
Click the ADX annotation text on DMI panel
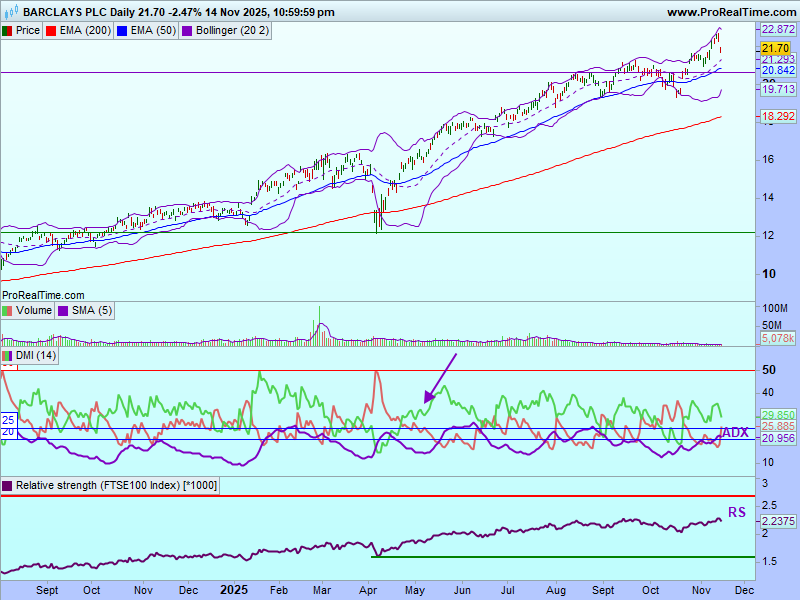tap(735, 432)
